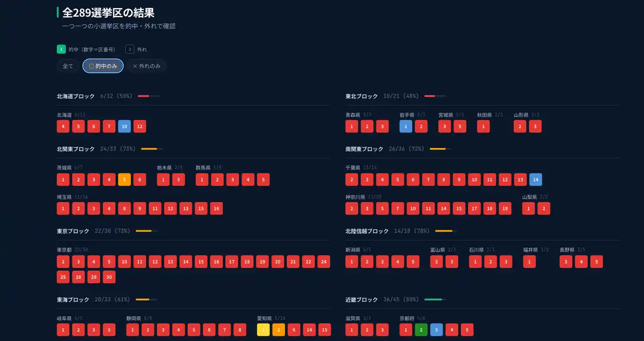Open the blue Chiba district 14 tile
The width and height of the screenshot is (644, 341).
[535, 180]
